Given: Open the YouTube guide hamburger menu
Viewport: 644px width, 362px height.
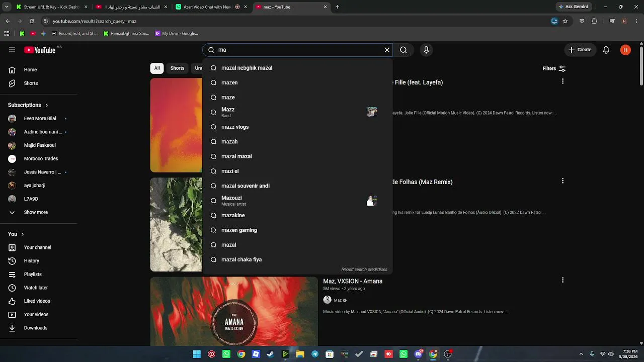Looking at the screenshot, I should [x=12, y=50].
